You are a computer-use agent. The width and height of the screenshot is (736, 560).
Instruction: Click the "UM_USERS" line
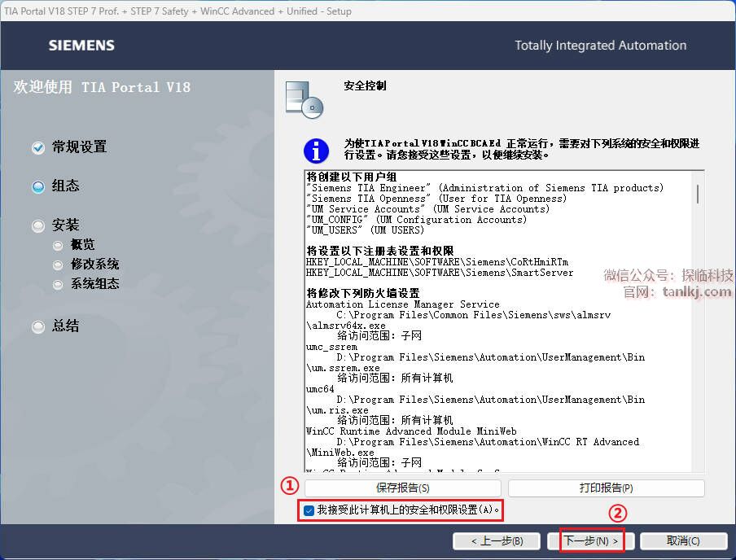(366, 230)
